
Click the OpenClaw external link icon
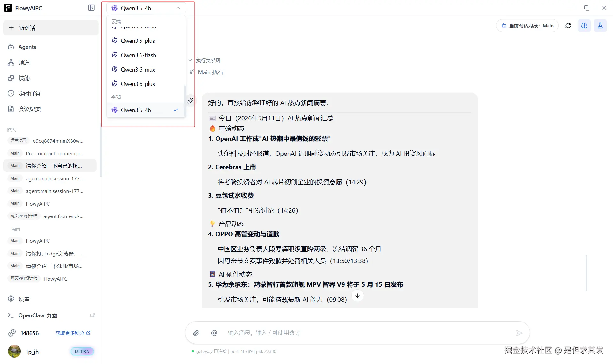click(x=92, y=315)
